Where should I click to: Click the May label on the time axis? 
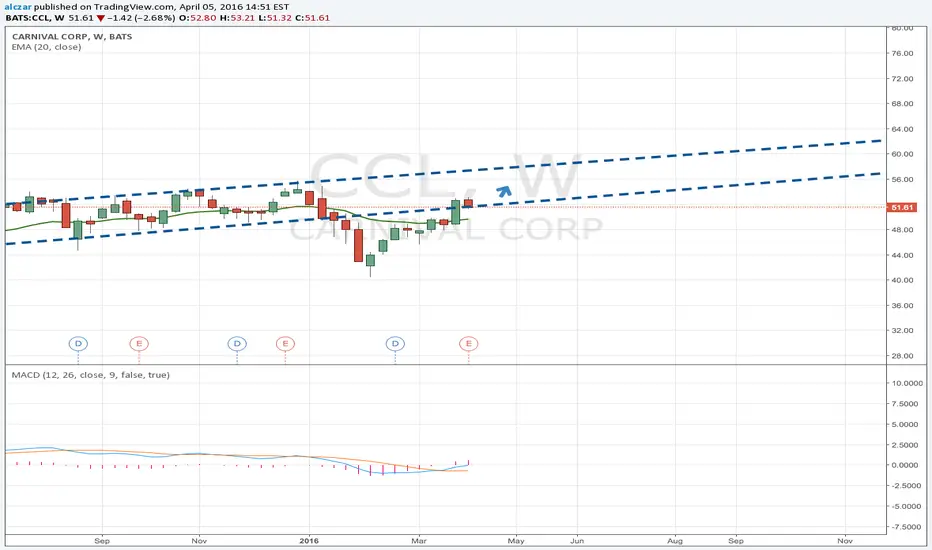[516, 540]
